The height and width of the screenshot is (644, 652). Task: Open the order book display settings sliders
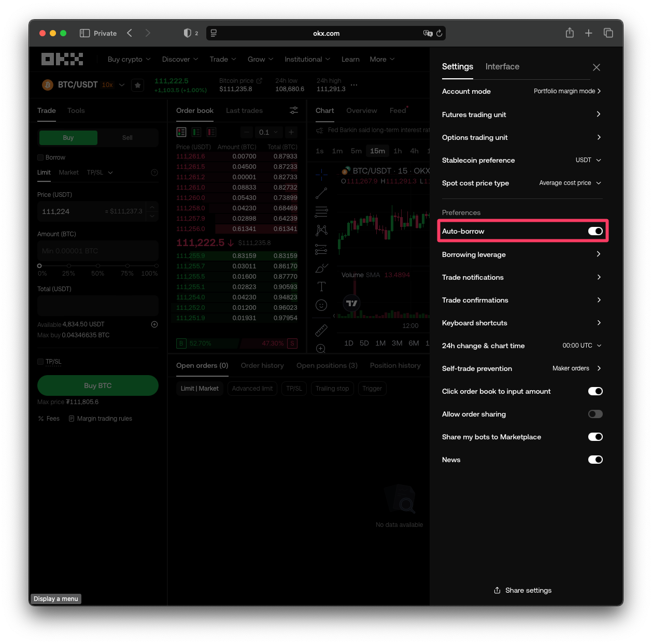point(294,110)
